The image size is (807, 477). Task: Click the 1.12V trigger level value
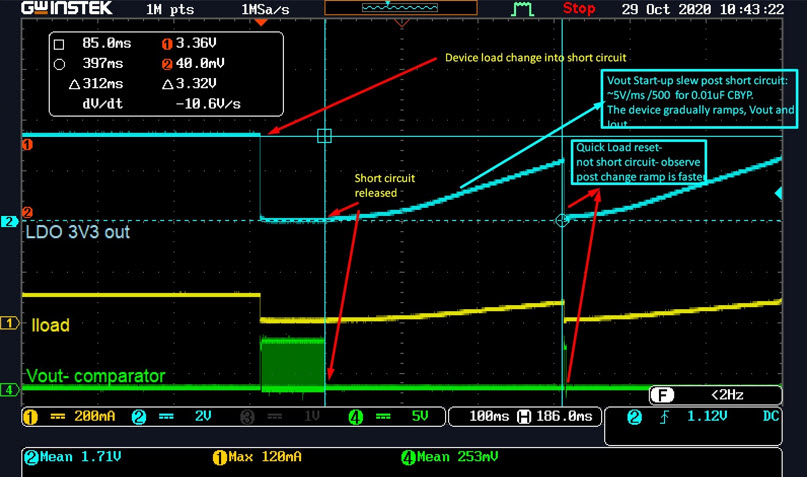pos(707,416)
